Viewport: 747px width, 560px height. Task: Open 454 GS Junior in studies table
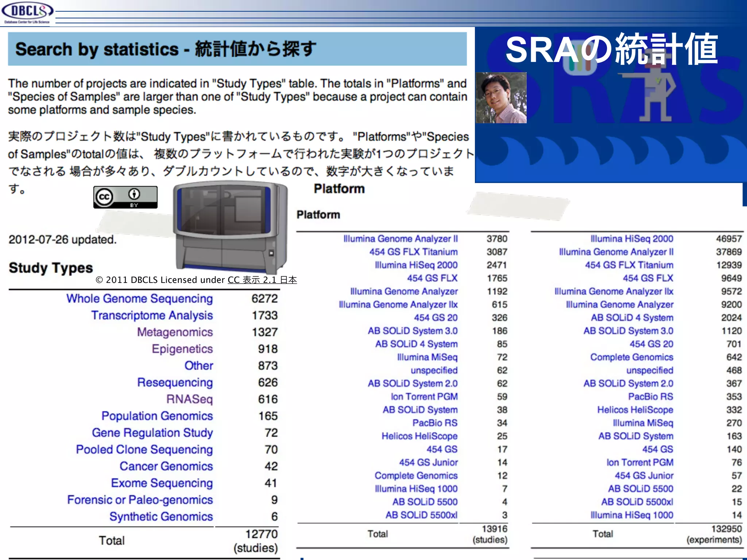coord(428,462)
